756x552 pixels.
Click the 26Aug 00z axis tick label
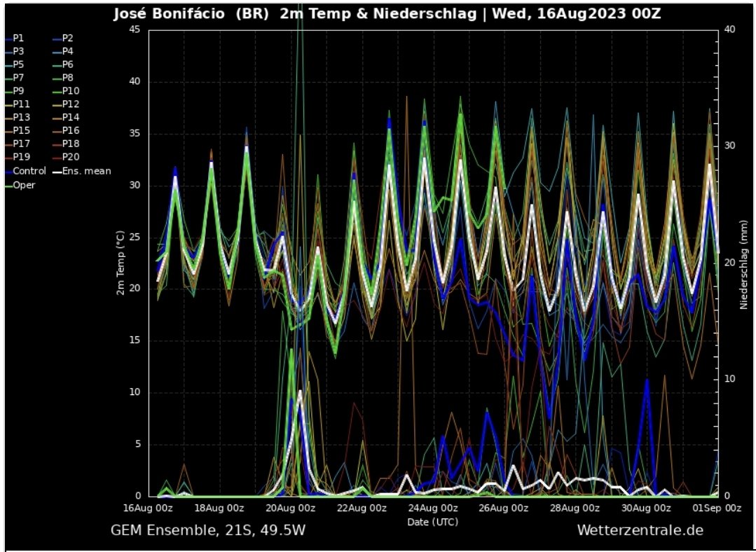504,508
